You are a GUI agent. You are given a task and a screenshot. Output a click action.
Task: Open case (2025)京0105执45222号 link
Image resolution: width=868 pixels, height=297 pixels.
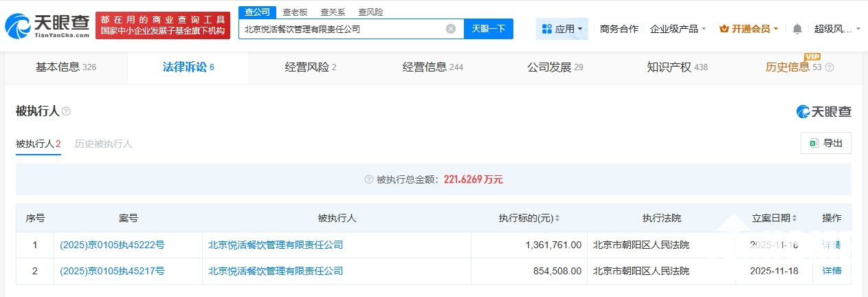113,245
